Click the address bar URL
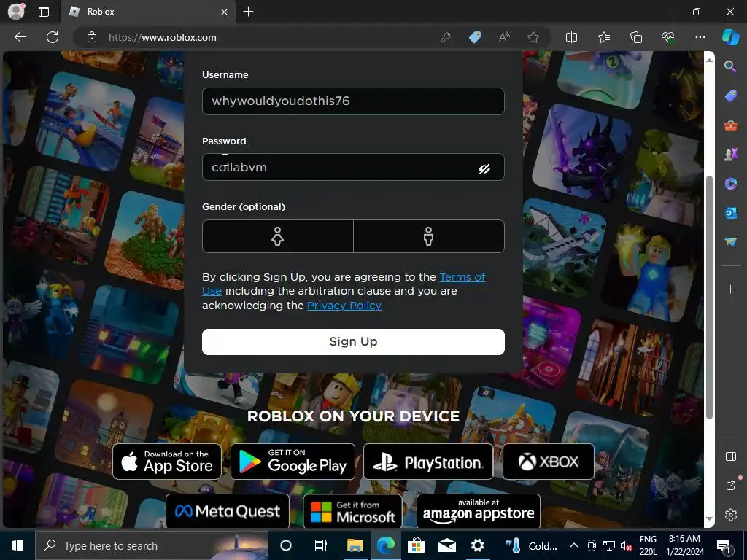747x560 pixels. [x=163, y=37]
